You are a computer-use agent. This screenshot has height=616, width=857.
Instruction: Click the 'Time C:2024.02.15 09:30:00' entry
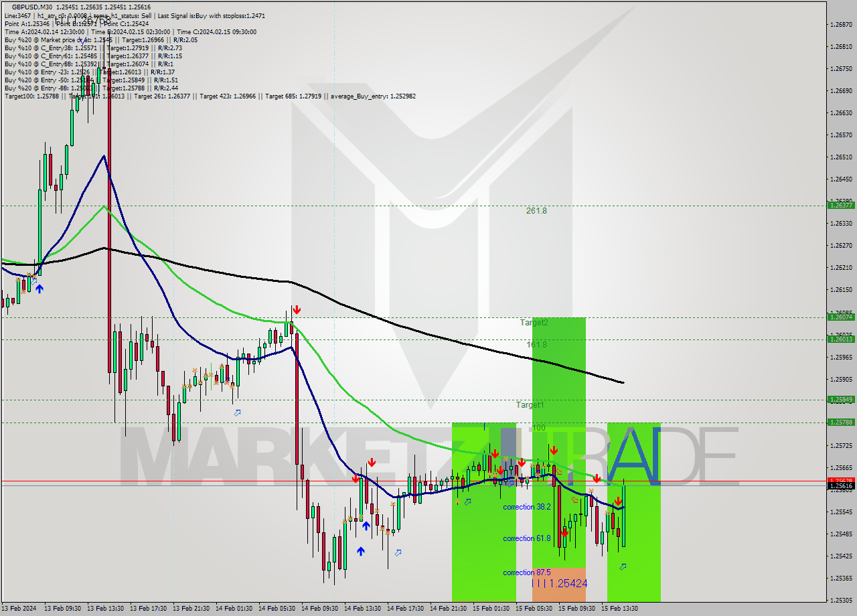[216, 31]
